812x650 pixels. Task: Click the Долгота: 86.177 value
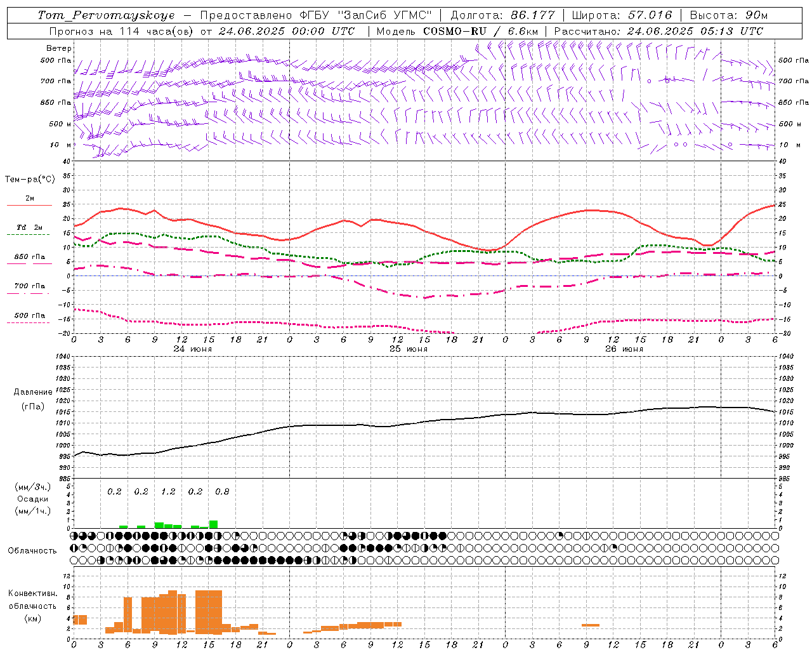tap(502, 15)
